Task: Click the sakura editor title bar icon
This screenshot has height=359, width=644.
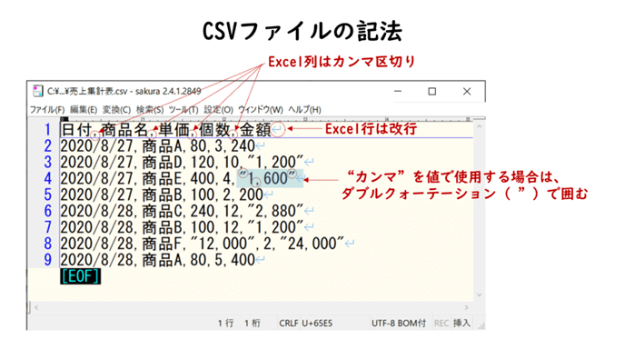Action: tap(38, 91)
